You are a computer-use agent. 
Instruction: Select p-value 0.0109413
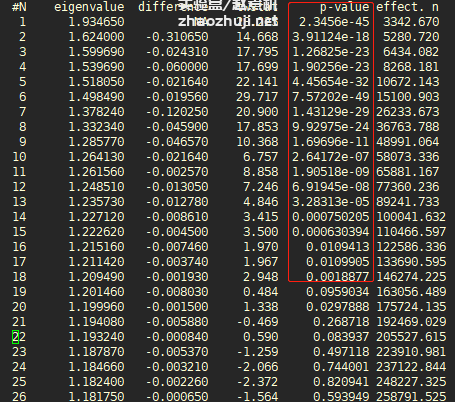point(338,247)
